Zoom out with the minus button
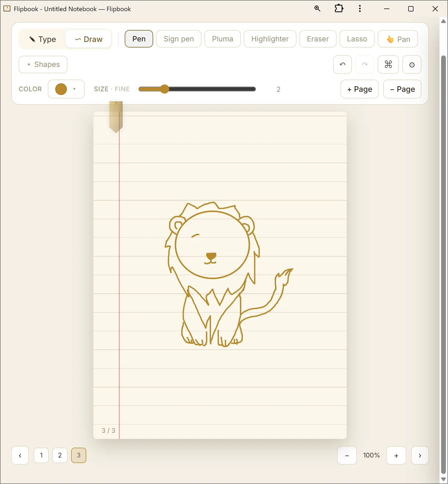This screenshot has height=484, width=448. coord(347,455)
